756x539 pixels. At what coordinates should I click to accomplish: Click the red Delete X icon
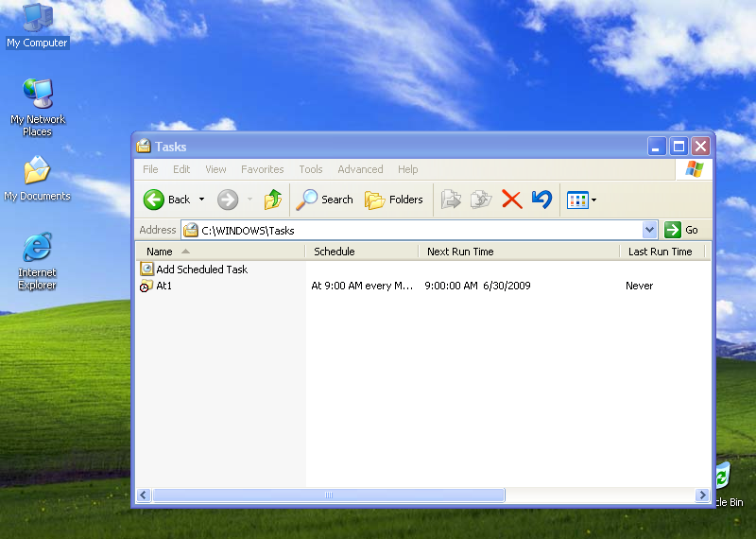(x=511, y=200)
